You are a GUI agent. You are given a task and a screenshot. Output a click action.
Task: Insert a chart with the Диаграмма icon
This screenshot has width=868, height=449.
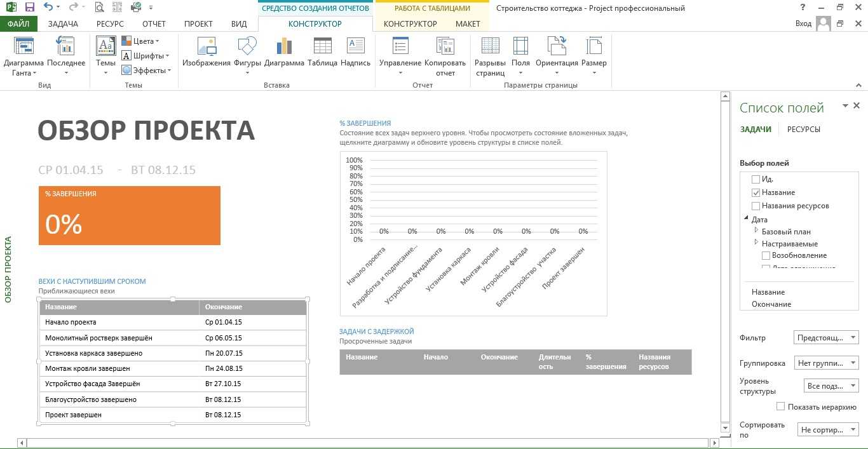[x=284, y=48]
